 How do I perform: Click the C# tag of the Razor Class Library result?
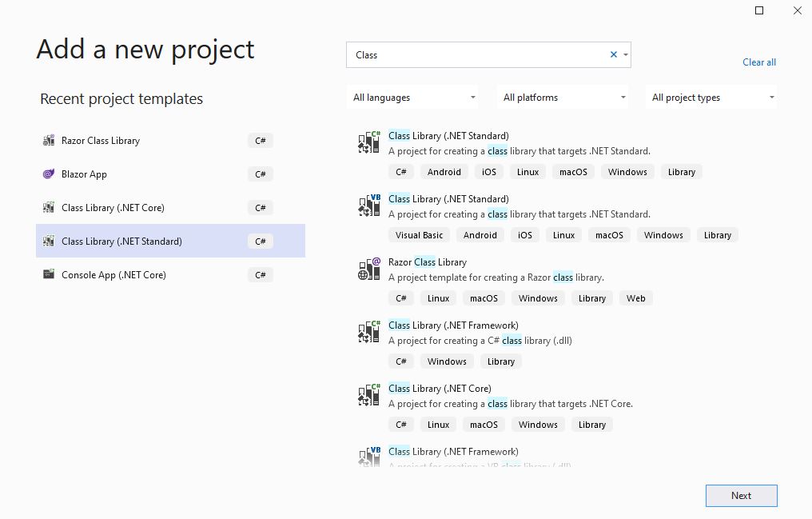coord(401,298)
